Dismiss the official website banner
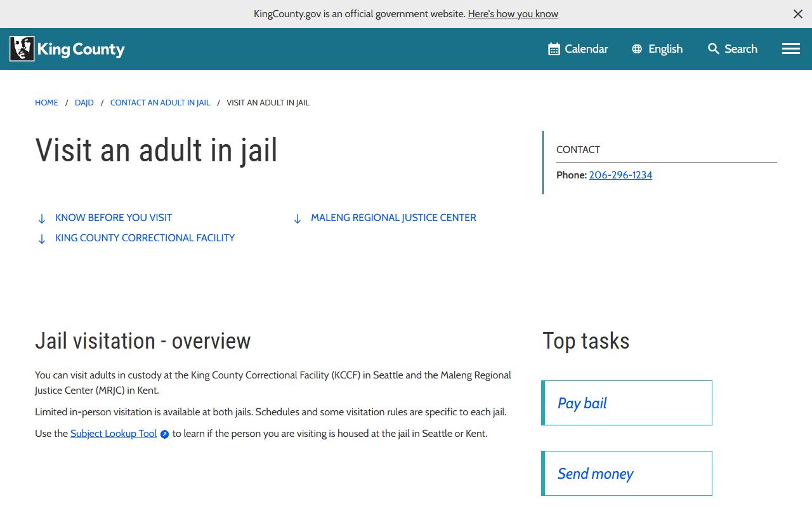The image size is (812, 508). coord(798,14)
